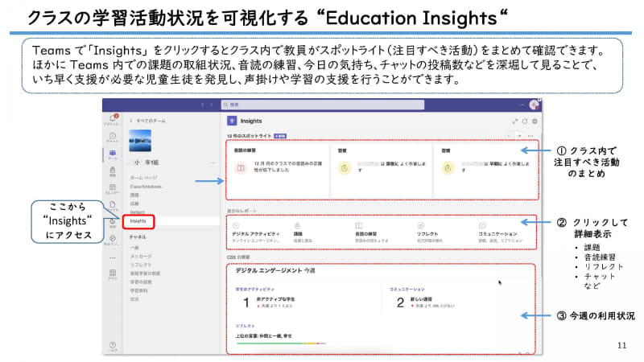
Task: Open the Help icon at rail bottom
Action: tap(113, 345)
